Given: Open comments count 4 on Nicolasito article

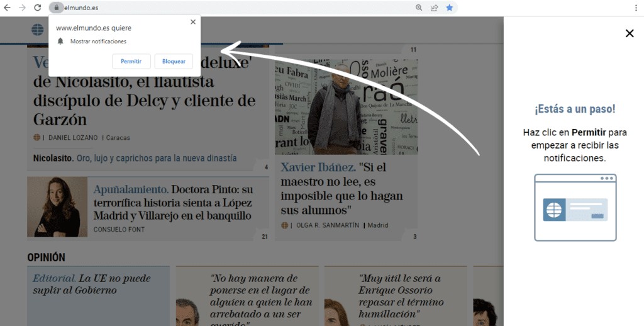Looking at the screenshot, I should click(266, 167).
